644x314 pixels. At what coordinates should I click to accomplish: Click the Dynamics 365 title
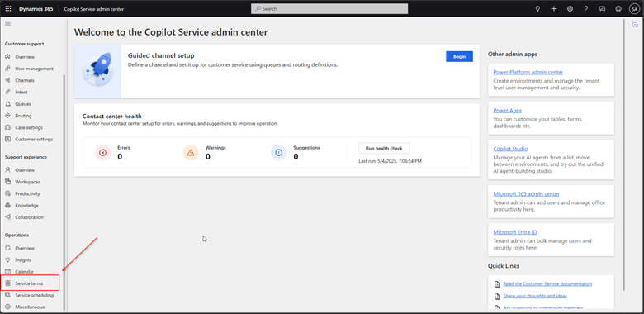[36, 8]
